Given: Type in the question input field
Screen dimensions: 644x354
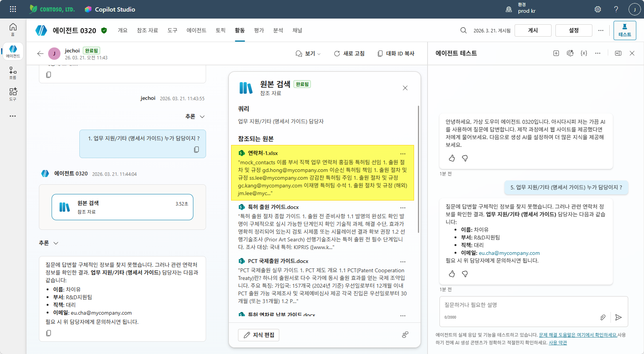Looking at the screenshot, I should coord(512,305).
